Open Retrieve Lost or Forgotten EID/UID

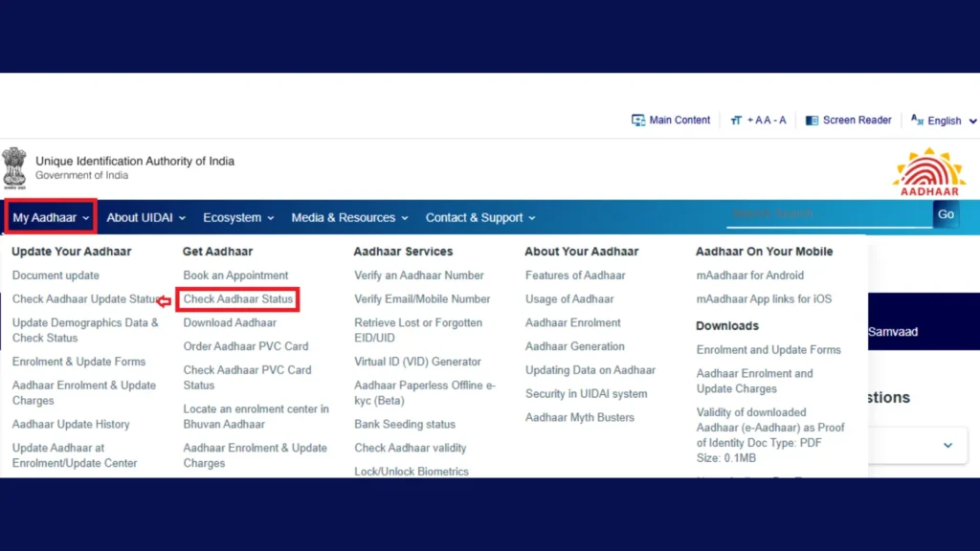click(418, 330)
